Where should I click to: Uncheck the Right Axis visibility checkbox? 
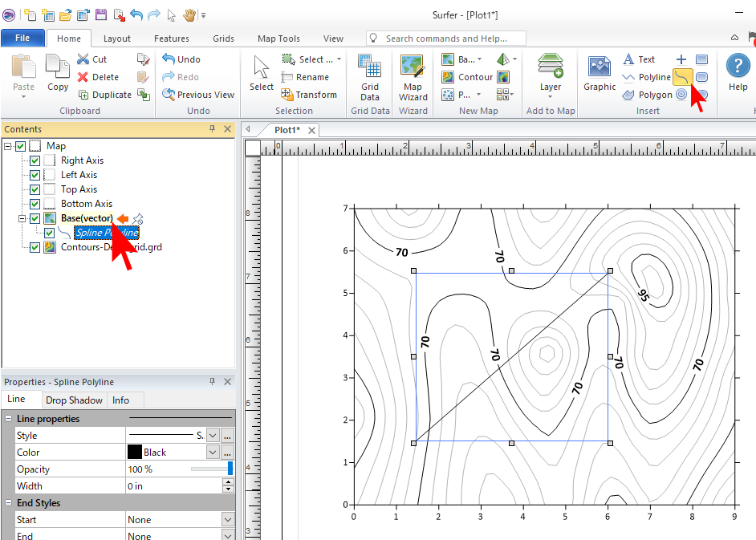pos(35,160)
